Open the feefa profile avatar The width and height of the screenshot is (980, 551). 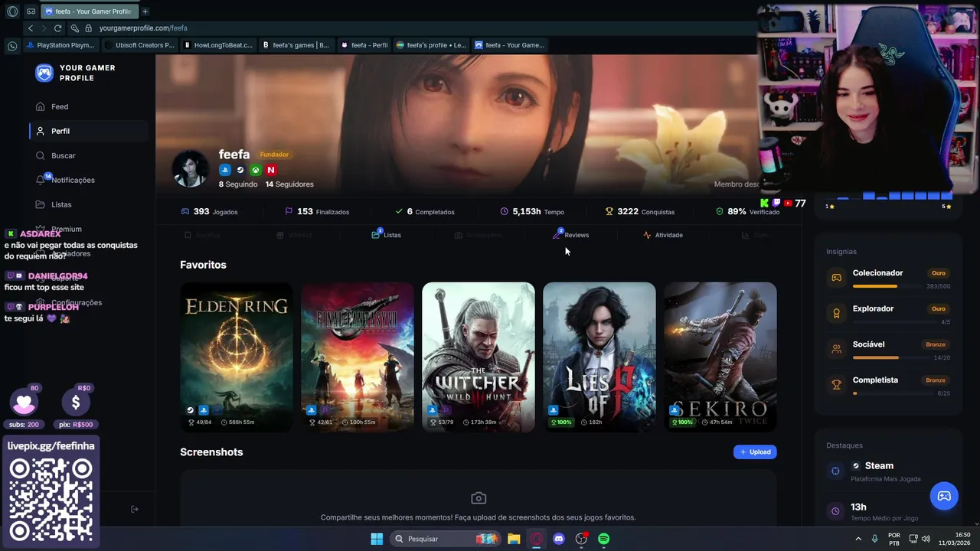pyautogui.click(x=190, y=168)
